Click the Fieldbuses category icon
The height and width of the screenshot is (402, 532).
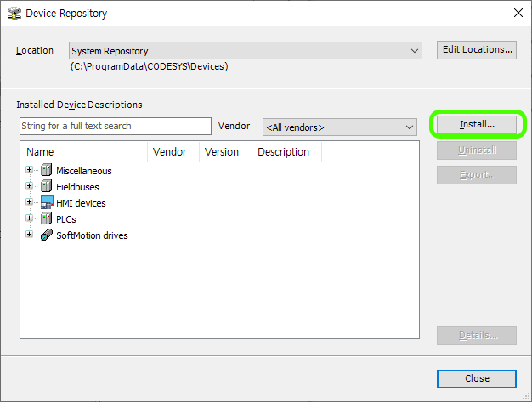pos(46,187)
